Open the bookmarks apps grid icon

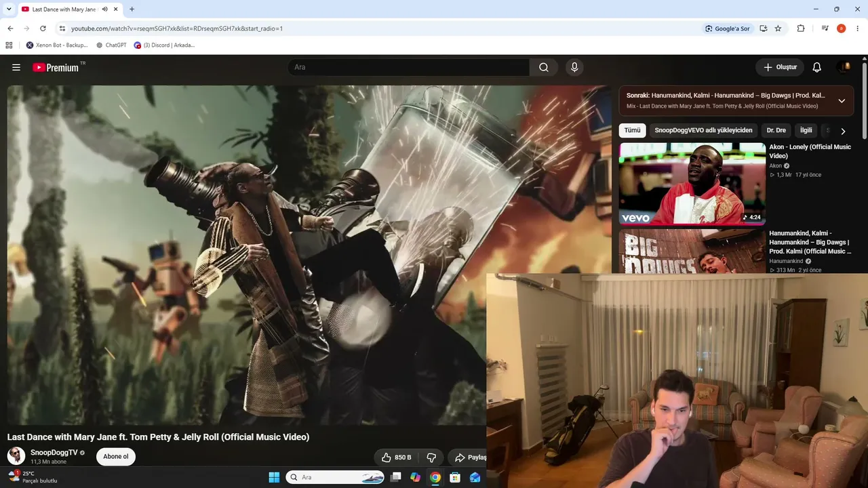point(9,45)
